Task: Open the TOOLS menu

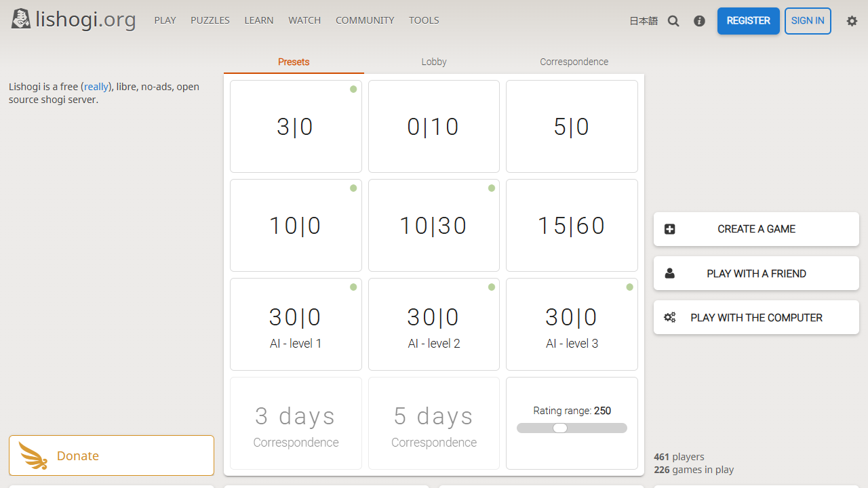Action: click(x=424, y=20)
